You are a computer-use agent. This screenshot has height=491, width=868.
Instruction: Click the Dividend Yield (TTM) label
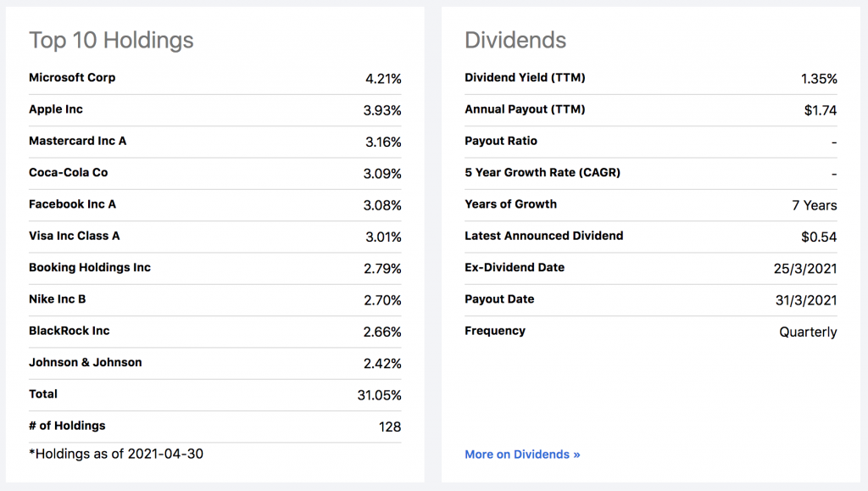[x=525, y=77]
